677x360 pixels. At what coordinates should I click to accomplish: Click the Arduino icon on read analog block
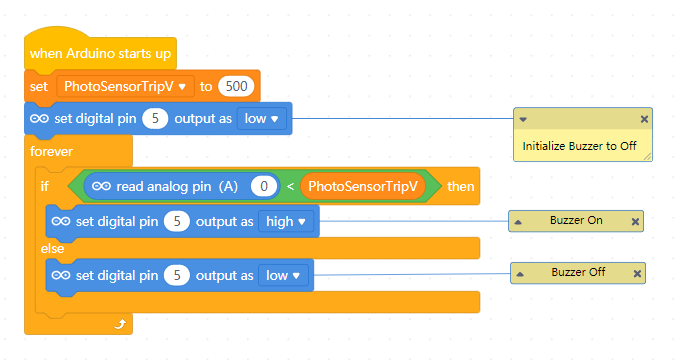tap(101, 186)
